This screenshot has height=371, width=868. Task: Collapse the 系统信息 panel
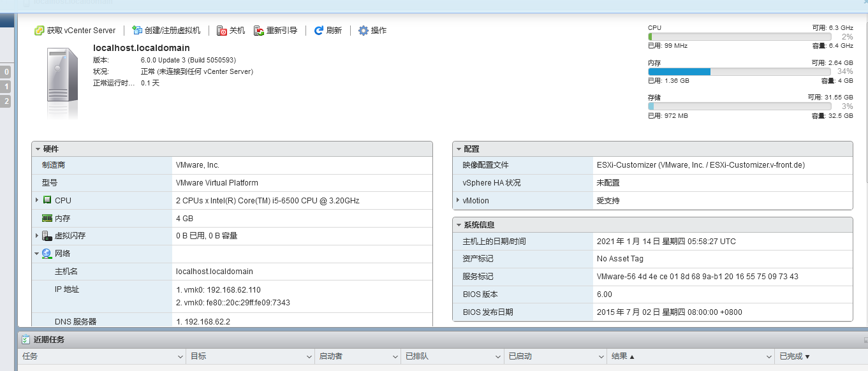459,225
